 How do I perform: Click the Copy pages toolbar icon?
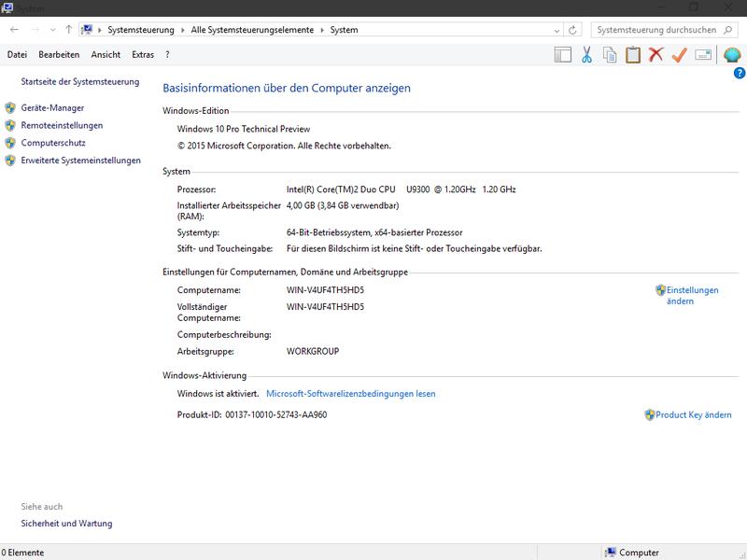610,55
